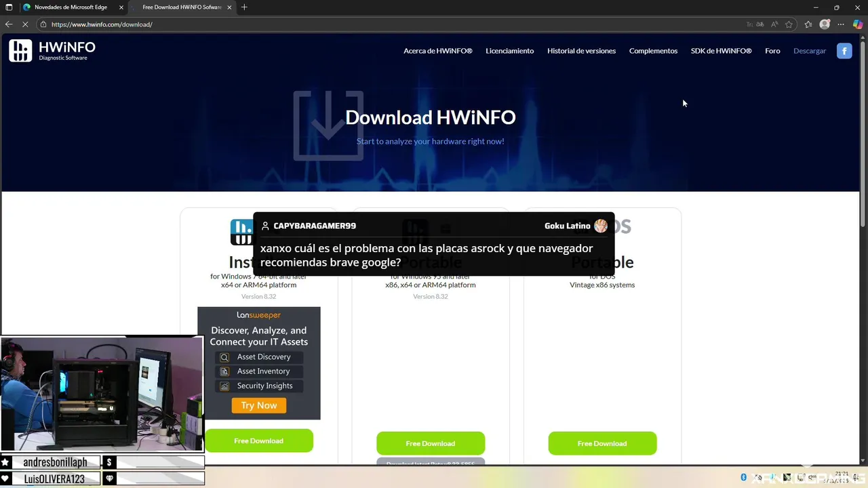Close the Novedades de Microsoft Edge tab
This screenshot has width=868, height=488.
tap(121, 7)
